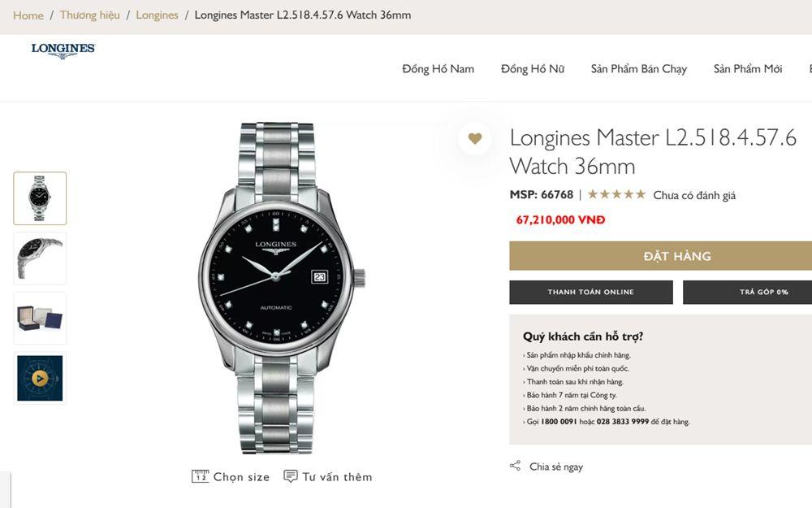Screen dimensions: 812x508
Task: Select the front-view watch thumbnail
Action: (x=40, y=198)
